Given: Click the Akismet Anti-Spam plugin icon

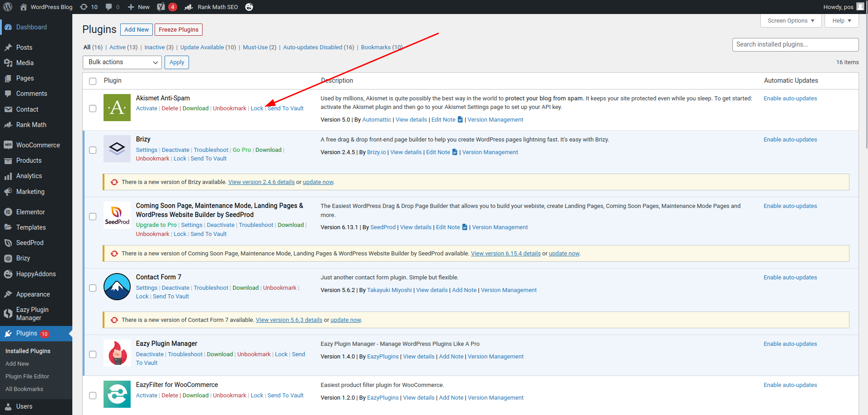Looking at the screenshot, I should tap(117, 108).
